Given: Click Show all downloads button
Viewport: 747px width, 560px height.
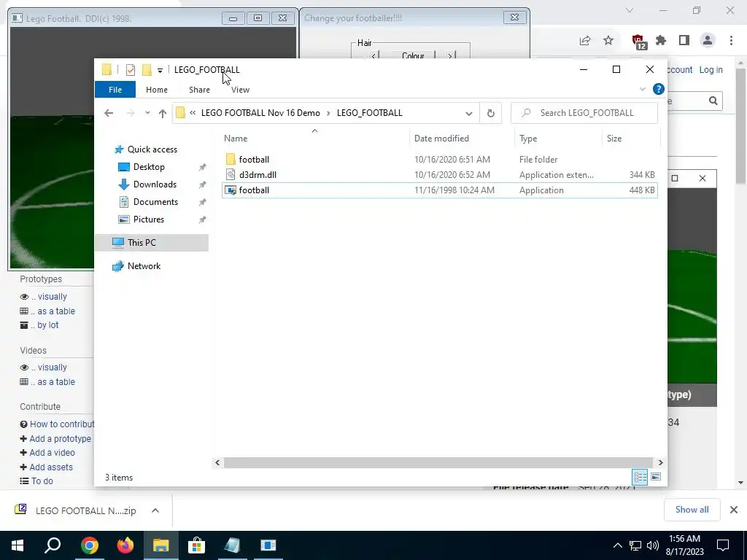Looking at the screenshot, I should (x=692, y=510).
